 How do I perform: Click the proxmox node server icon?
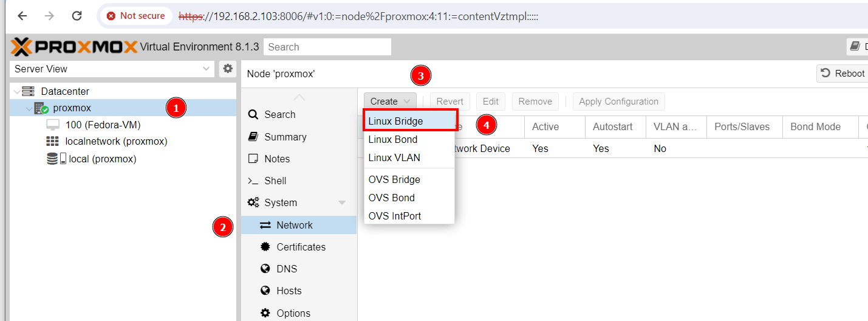point(42,108)
